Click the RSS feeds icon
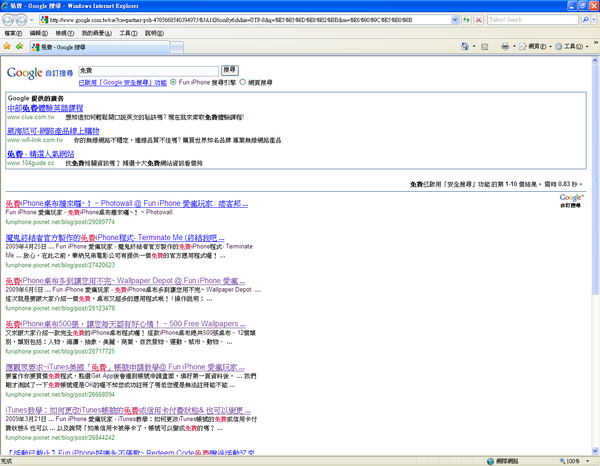The width and height of the screenshot is (600, 466). click(484, 46)
